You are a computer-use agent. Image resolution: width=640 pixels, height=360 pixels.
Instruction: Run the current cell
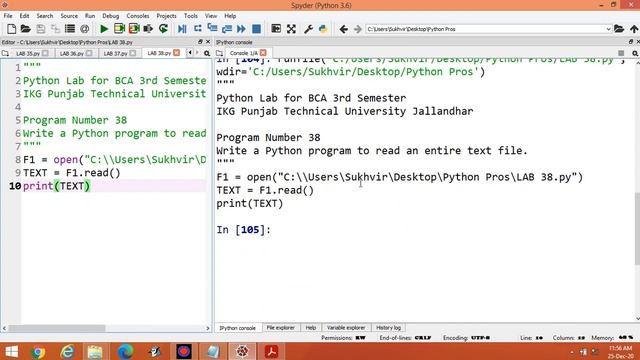[119, 29]
